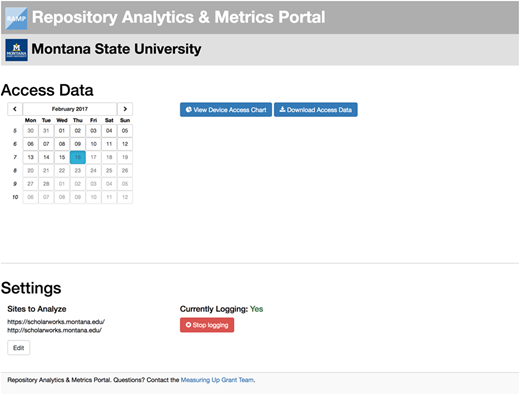Select Wednesday 01 in week 5
This screenshot has width=520, height=395.
(x=62, y=131)
